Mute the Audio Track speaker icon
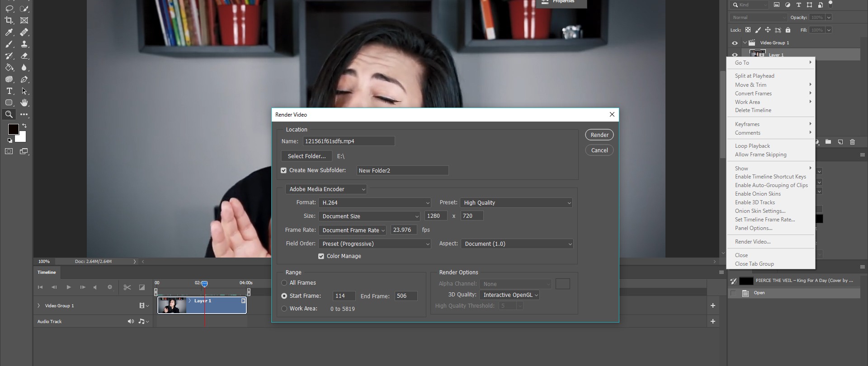Screen dimensions: 868x366 (x=131, y=321)
